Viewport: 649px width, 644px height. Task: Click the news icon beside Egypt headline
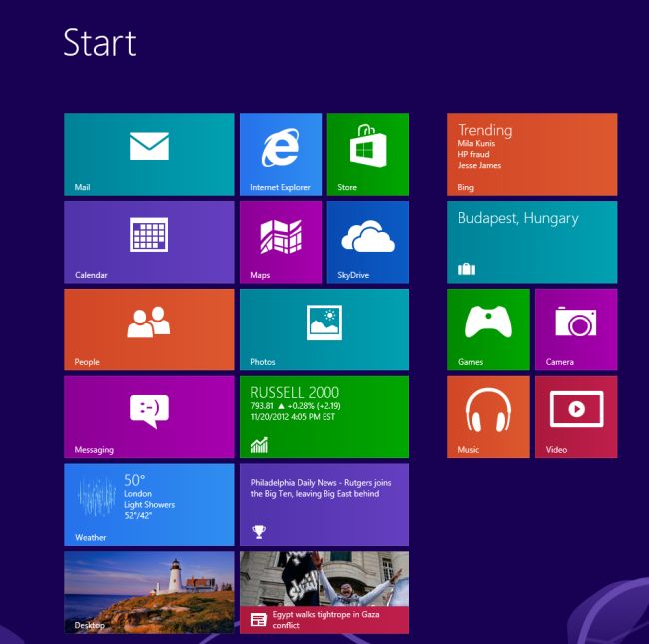click(258, 620)
